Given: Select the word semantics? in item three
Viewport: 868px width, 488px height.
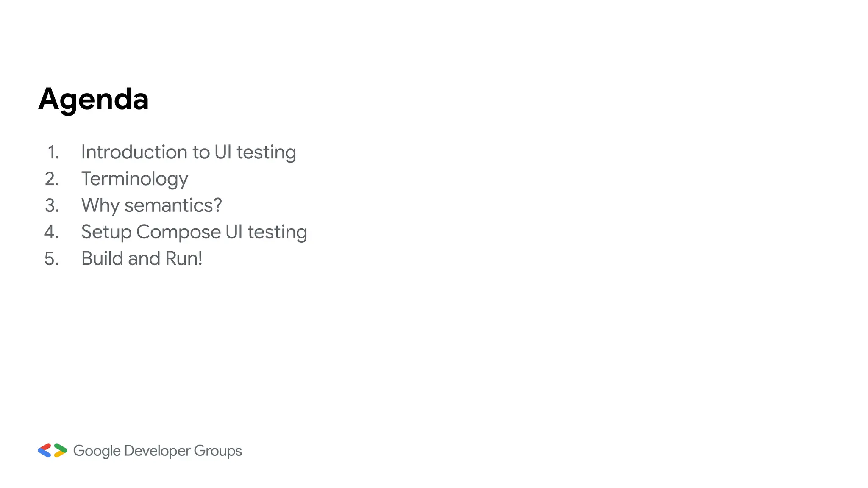Looking at the screenshot, I should pos(173,205).
